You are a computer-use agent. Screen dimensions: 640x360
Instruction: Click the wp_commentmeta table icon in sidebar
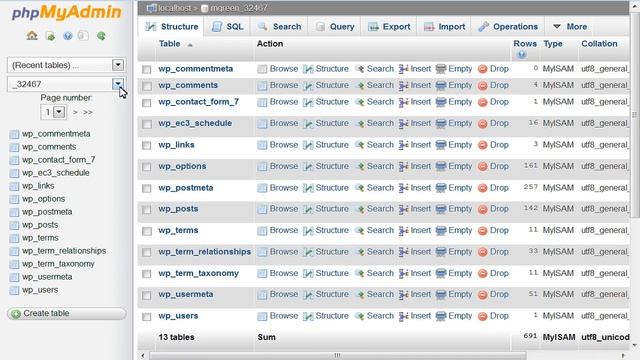coord(14,134)
